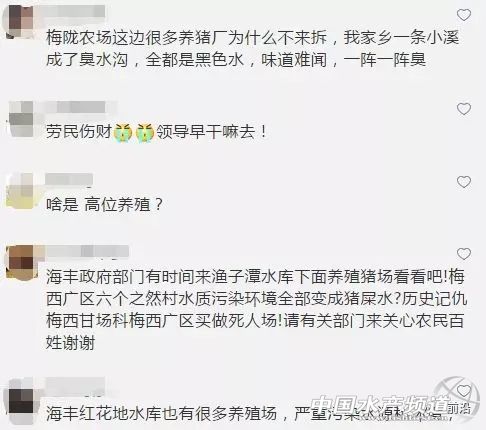Select the 梅陇农场这边很多养猪厂 comment text
This screenshot has width=486, height=430.
pyautogui.click(x=252, y=49)
